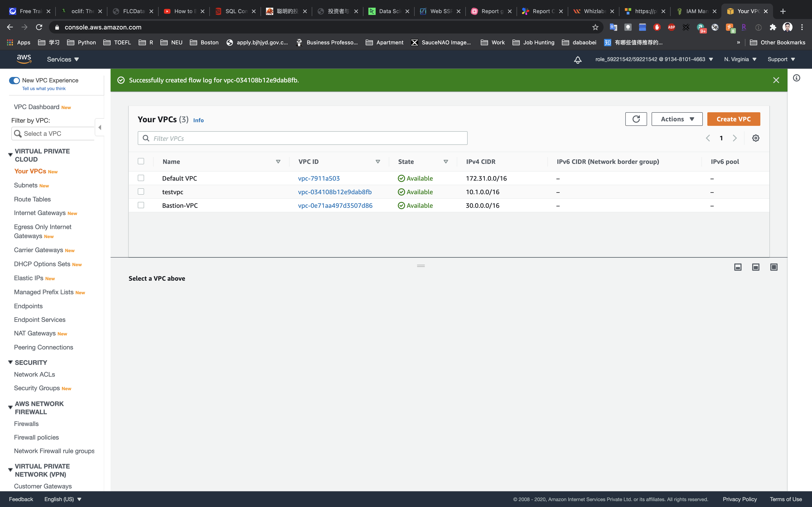
Task: Dismiss the green success banner
Action: coord(776,80)
